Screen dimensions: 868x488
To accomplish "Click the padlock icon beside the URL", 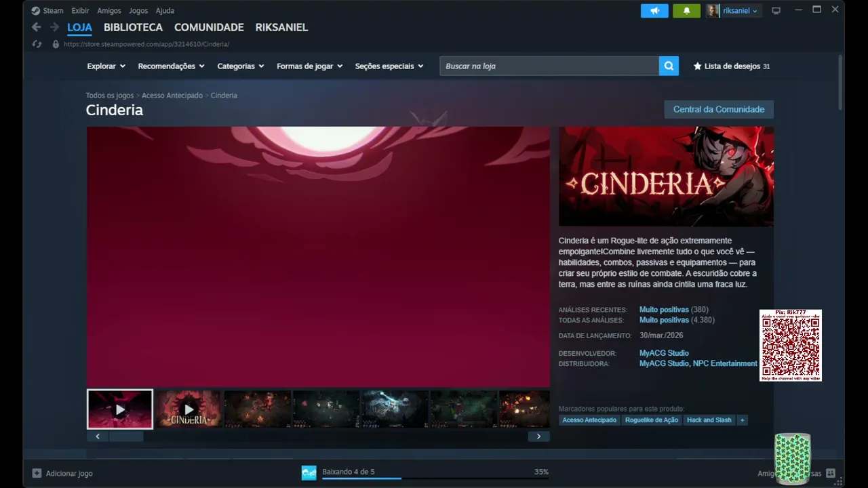I will click(x=56, y=44).
